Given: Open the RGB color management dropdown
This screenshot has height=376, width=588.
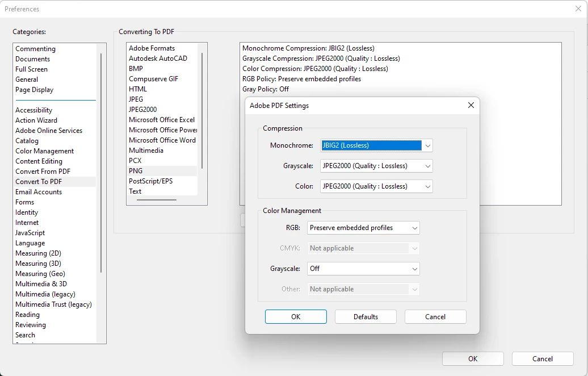Looking at the screenshot, I should click(363, 228).
